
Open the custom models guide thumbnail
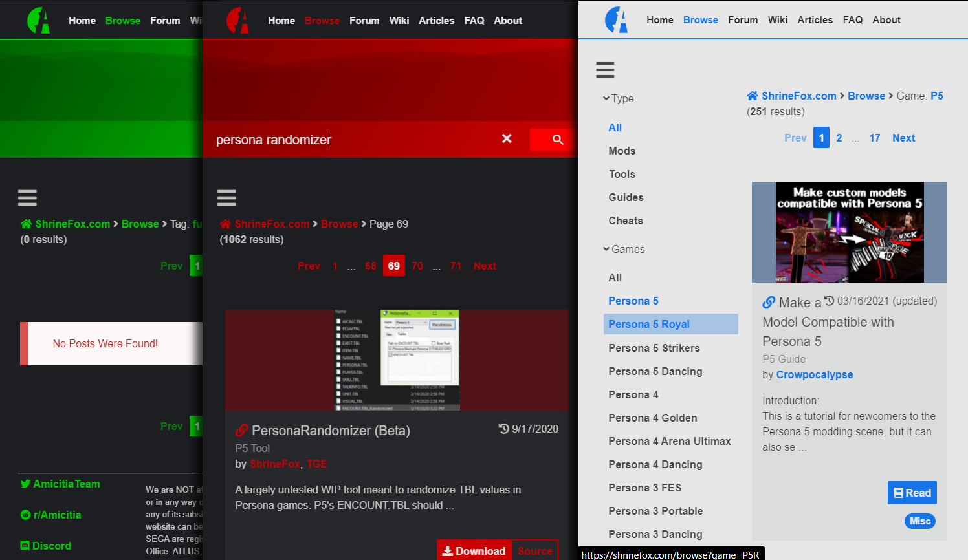(x=850, y=232)
